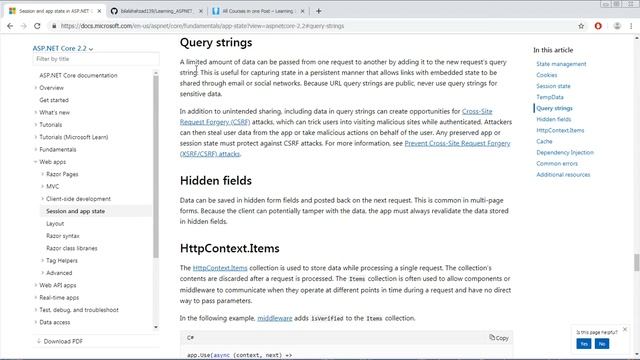The height and width of the screenshot is (360, 640).
Task: Jump to Common errors section
Action: [557, 163]
